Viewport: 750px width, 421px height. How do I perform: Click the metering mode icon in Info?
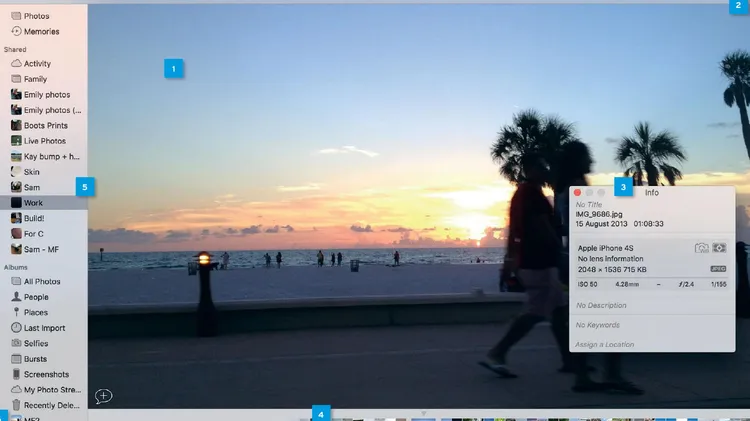(719, 248)
